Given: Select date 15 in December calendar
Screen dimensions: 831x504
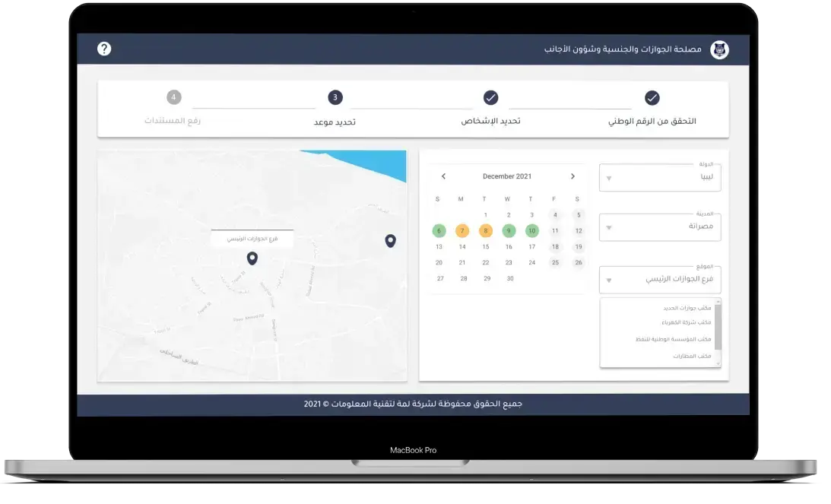Looking at the screenshot, I should (485, 246).
